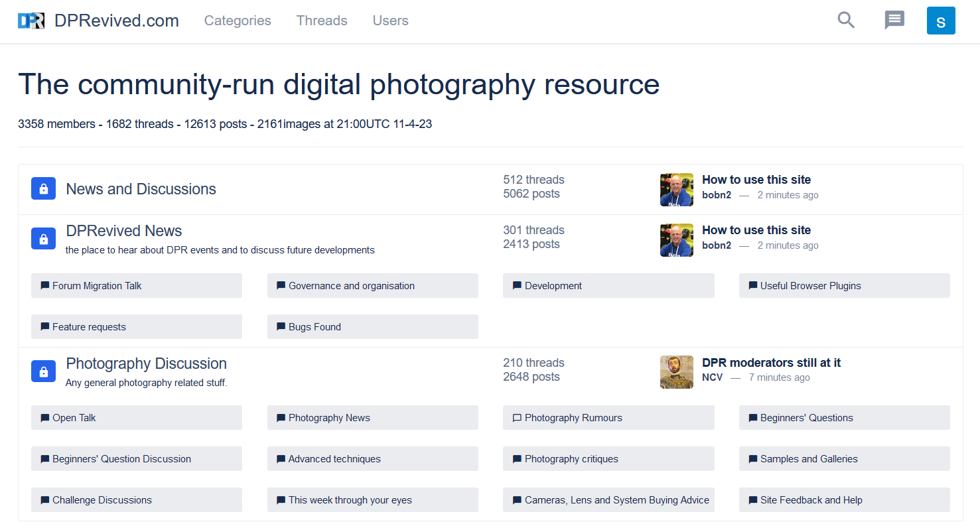
Task: Open 'How to use this site' in News and Discussions row
Action: point(756,180)
